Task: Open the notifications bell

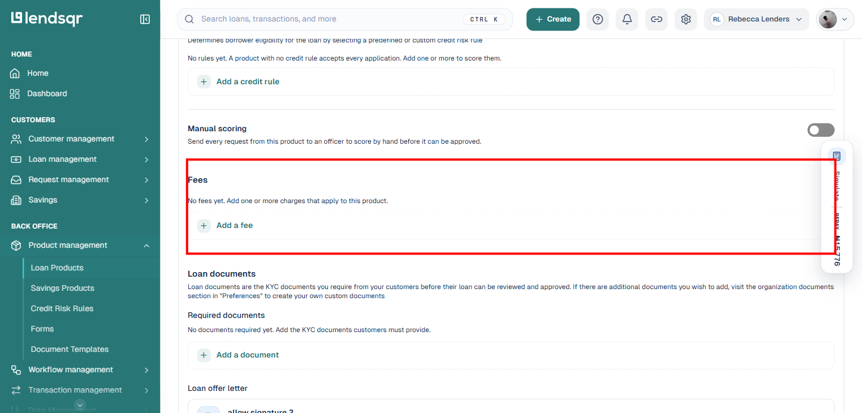Action: coord(627,19)
